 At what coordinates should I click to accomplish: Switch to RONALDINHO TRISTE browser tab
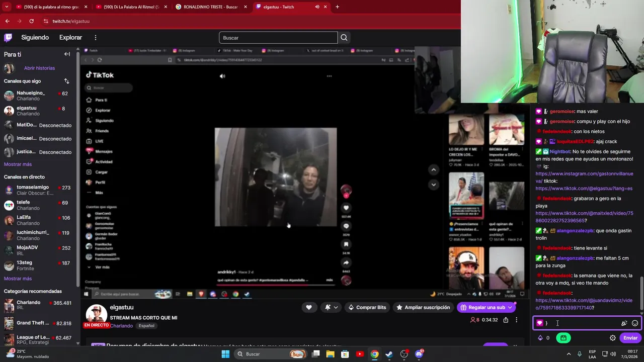pyautogui.click(x=211, y=7)
